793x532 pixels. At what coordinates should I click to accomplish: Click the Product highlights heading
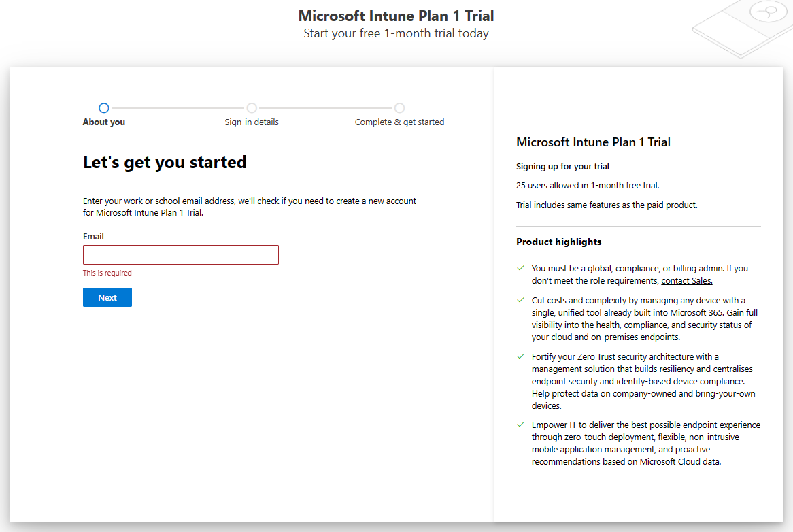559,242
